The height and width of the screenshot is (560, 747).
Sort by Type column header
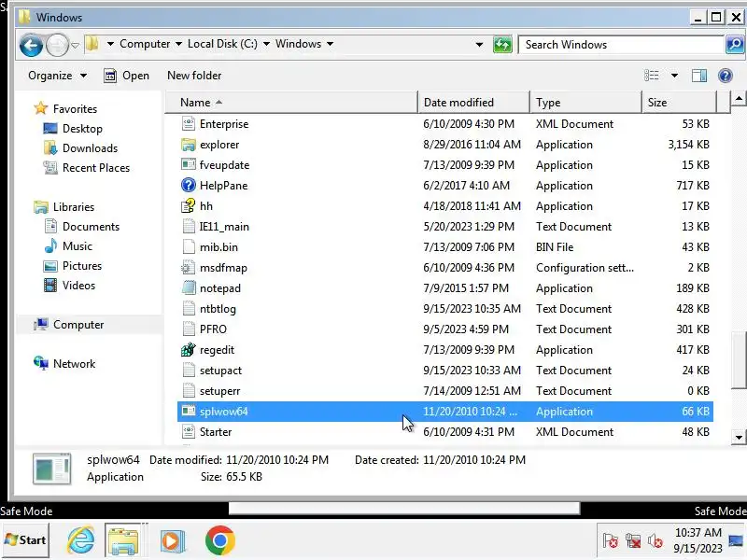click(585, 103)
